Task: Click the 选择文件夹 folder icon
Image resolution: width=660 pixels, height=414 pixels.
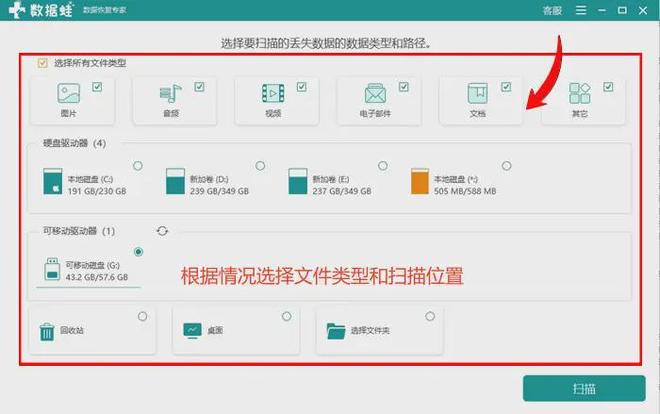Action: 336,331
